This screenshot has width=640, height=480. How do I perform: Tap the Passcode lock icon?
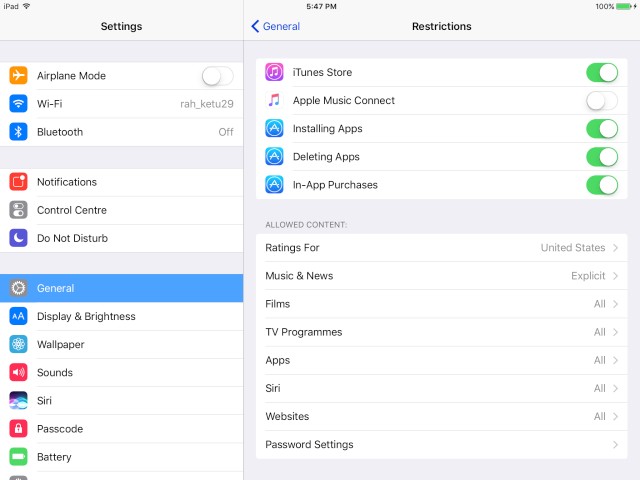point(18,429)
